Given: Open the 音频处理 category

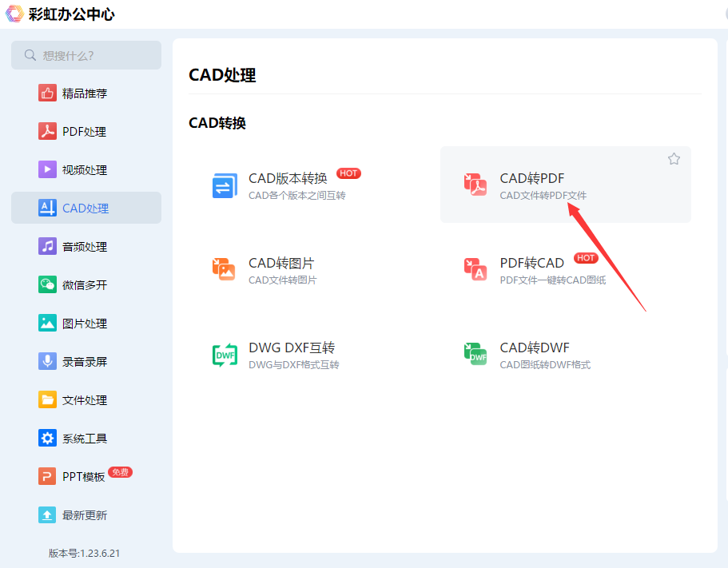Looking at the screenshot, I should [x=86, y=246].
